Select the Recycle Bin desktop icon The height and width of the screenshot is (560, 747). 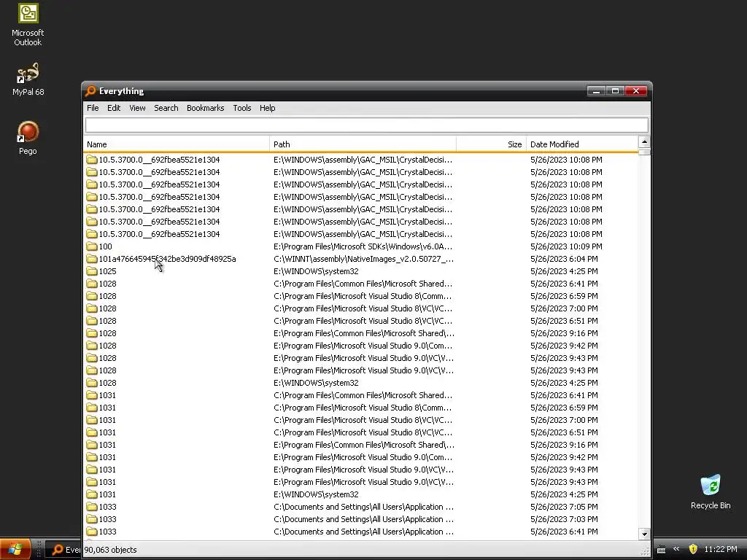tap(711, 492)
